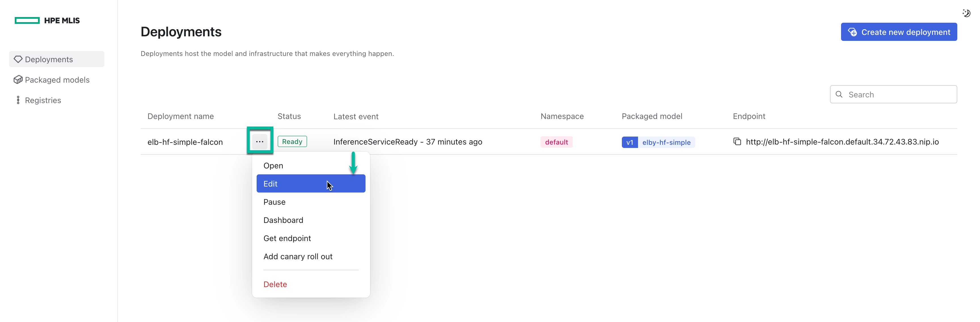Image resolution: width=980 pixels, height=322 pixels.
Task: Click the Deployment name column header
Action: [x=181, y=116]
